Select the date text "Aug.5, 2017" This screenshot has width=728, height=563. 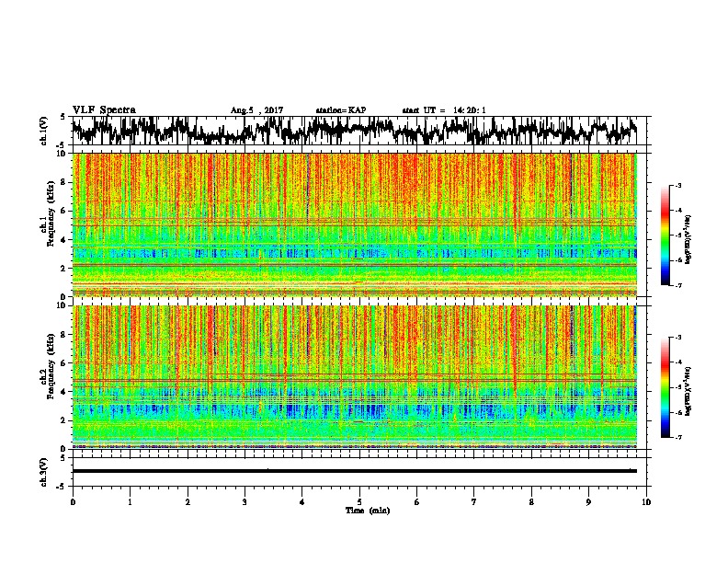256,110
